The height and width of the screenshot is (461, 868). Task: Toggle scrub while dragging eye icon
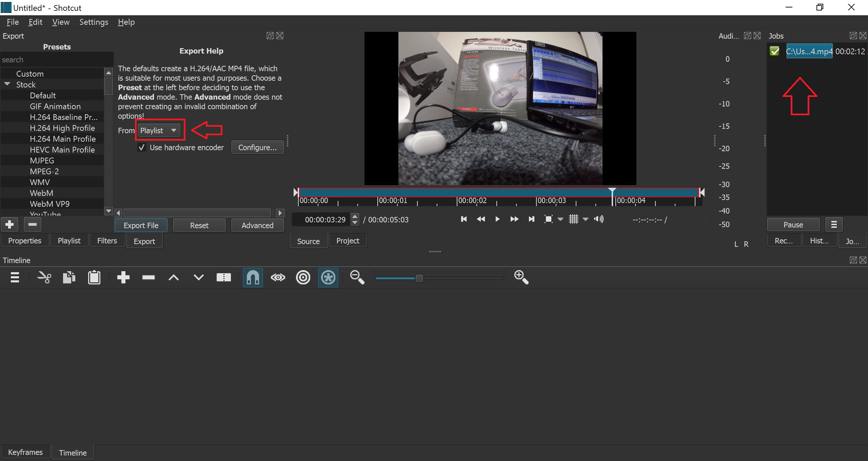[x=278, y=277]
